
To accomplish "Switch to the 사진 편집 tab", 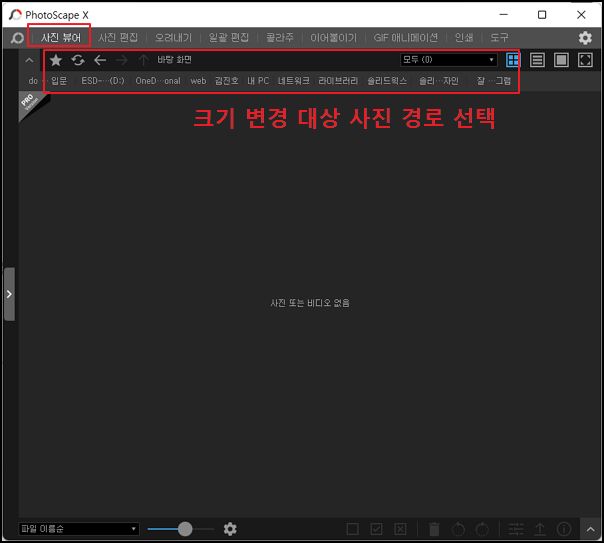I will coord(118,38).
